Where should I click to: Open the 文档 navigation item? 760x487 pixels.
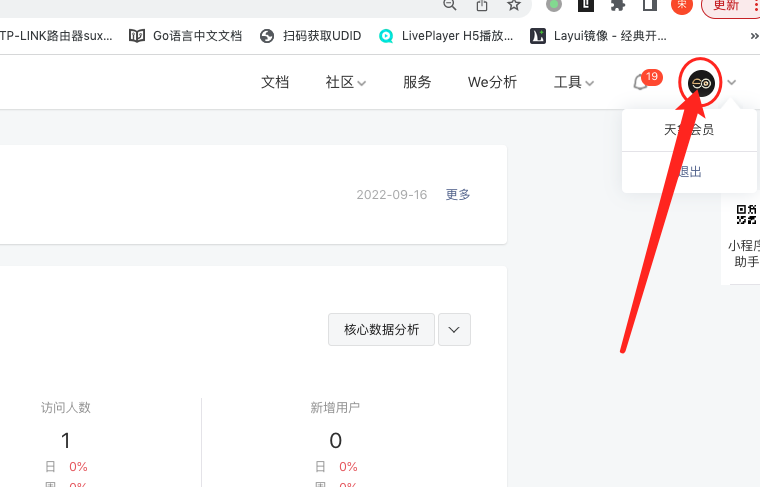(x=275, y=82)
